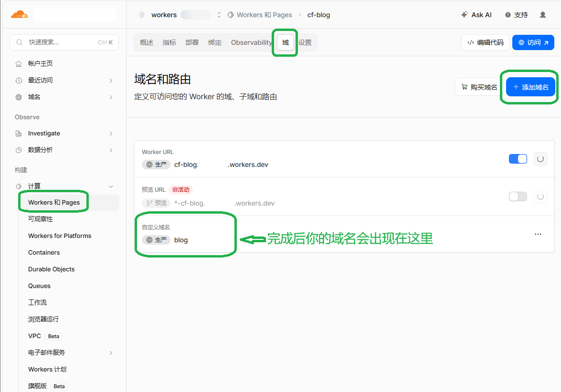Open VPC Beta in sidebar
The width and height of the screenshot is (561, 392).
(45, 336)
